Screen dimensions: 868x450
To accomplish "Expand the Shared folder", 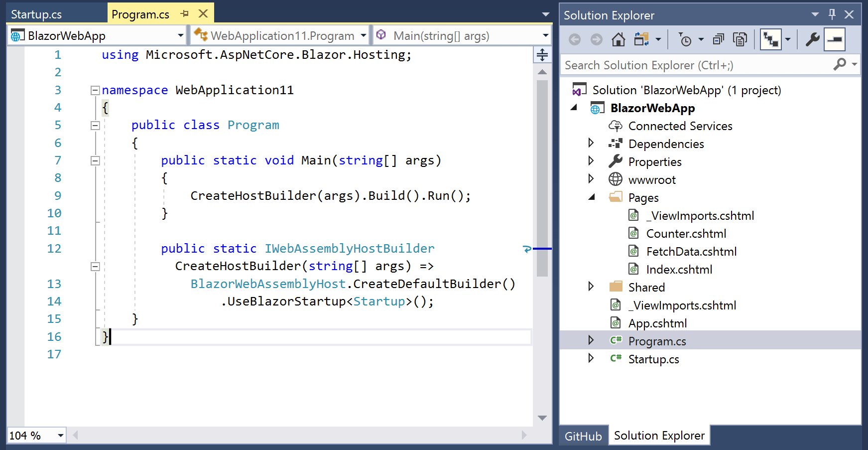I will point(591,287).
